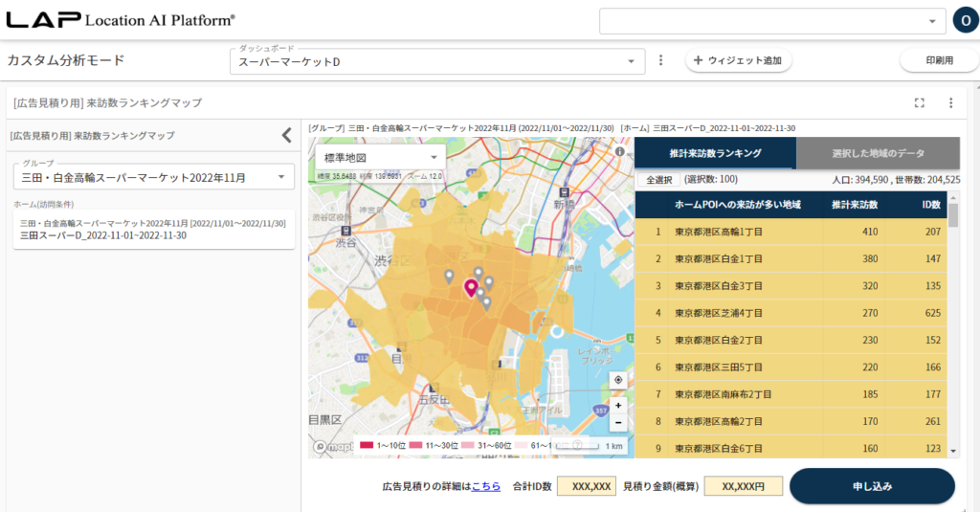Click the 全選択 button
Screen dimensions: 980x512
point(658,179)
